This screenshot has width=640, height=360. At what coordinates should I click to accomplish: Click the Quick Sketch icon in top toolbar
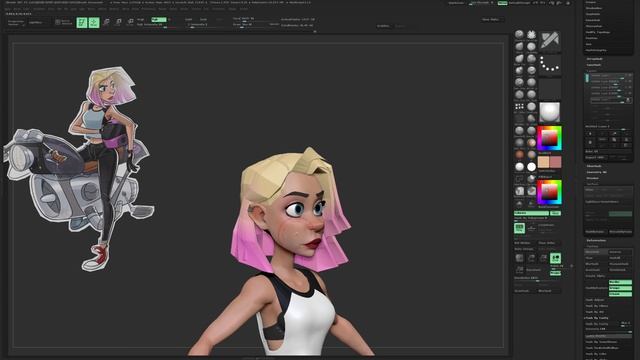tap(64, 22)
